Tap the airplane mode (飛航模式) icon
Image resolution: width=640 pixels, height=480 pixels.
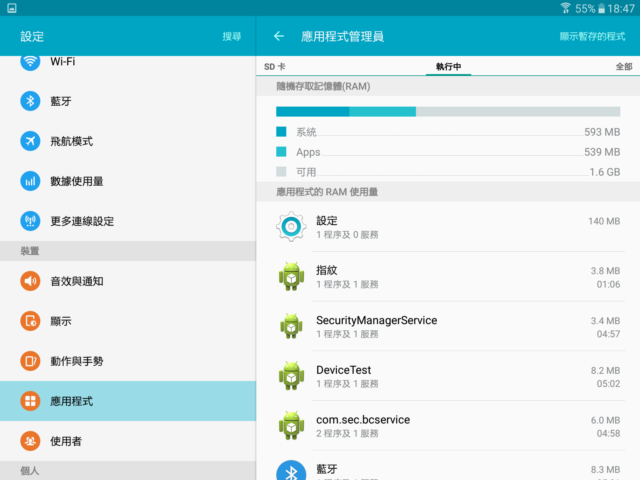pos(30,141)
